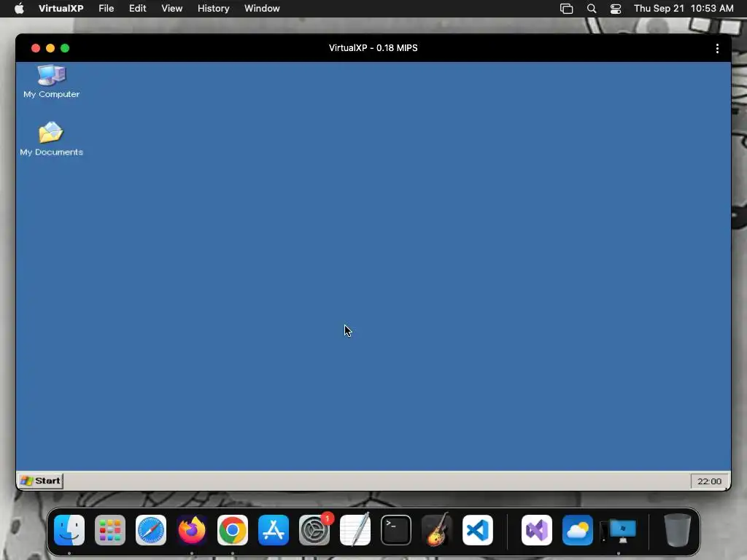The height and width of the screenshot is (560, 747).
Task: Open the File menu
Action: (107, 8)
